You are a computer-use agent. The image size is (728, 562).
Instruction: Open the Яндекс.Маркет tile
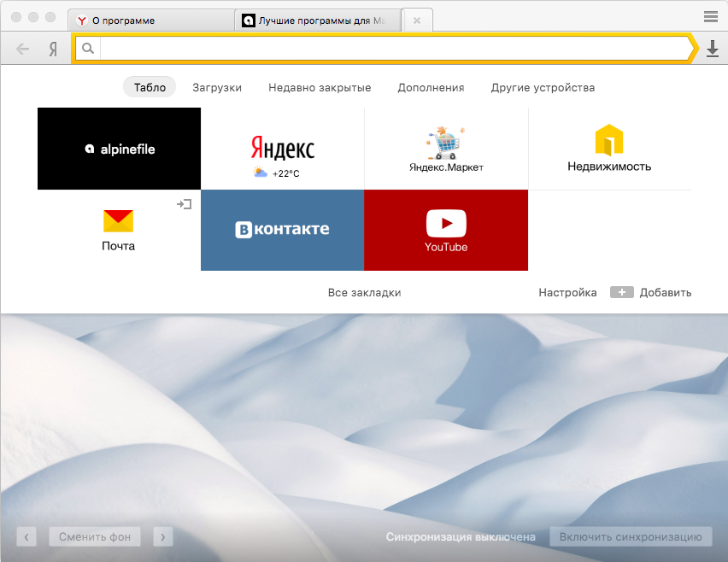click(x=446, y=149)
